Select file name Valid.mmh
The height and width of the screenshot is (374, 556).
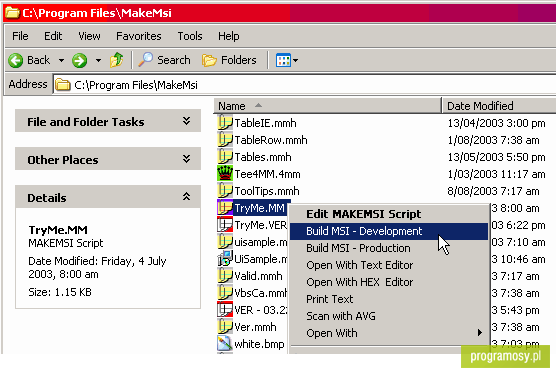pyautogui.click(x=258, y=276)
